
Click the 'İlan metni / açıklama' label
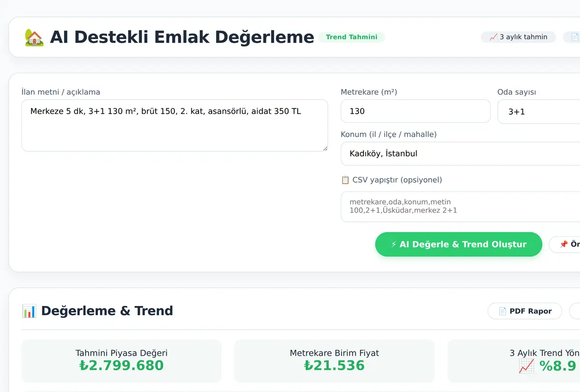click(x=61, y=92)
